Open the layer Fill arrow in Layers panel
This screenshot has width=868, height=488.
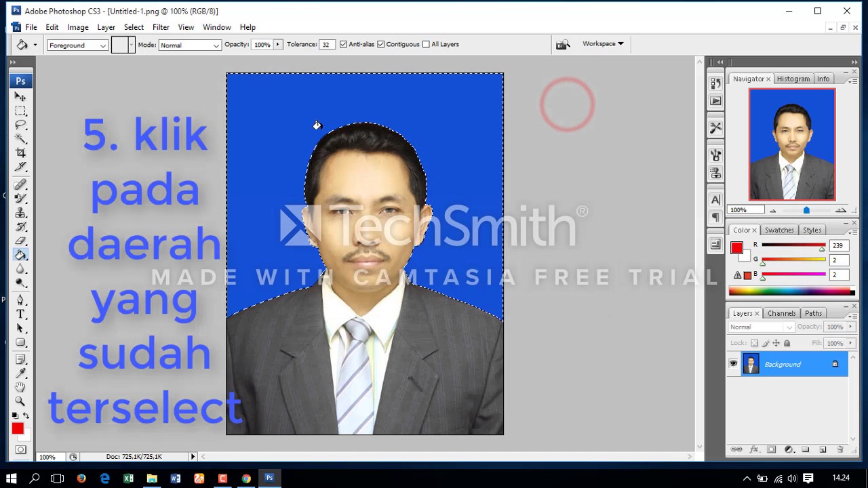tap(850, 343)
